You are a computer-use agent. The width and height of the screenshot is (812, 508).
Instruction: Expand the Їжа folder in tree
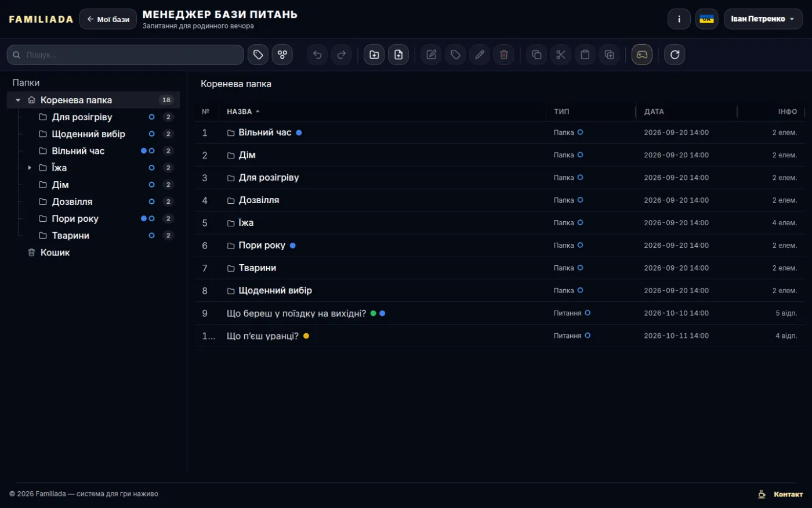(30, 168)
